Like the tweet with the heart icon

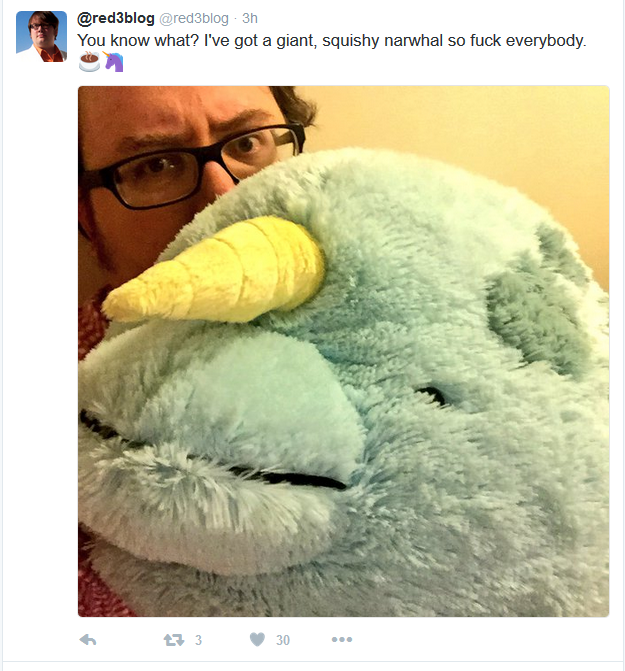(257, 639)
